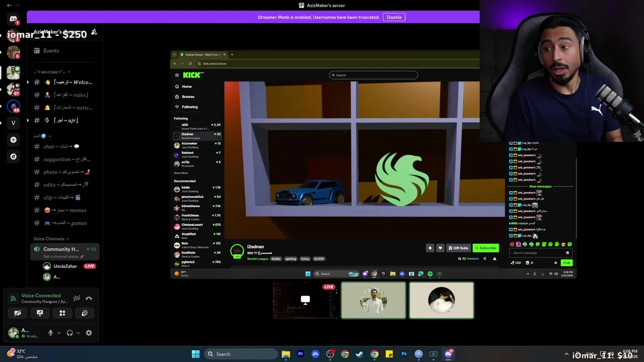Click the green Chat send button

tap(567, 262)
